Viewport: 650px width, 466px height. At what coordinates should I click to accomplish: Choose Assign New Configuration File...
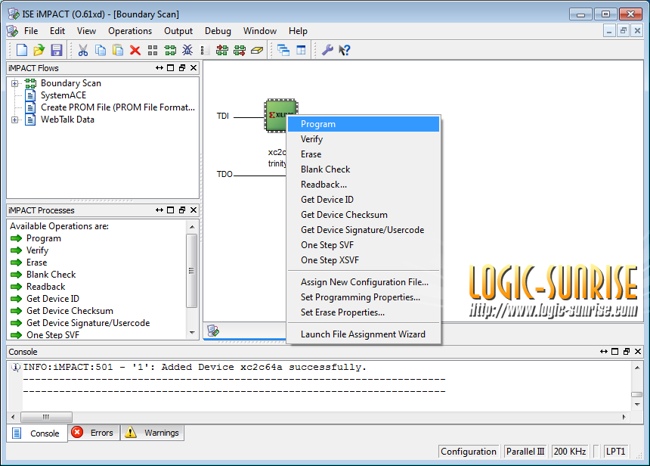(364, 282)
